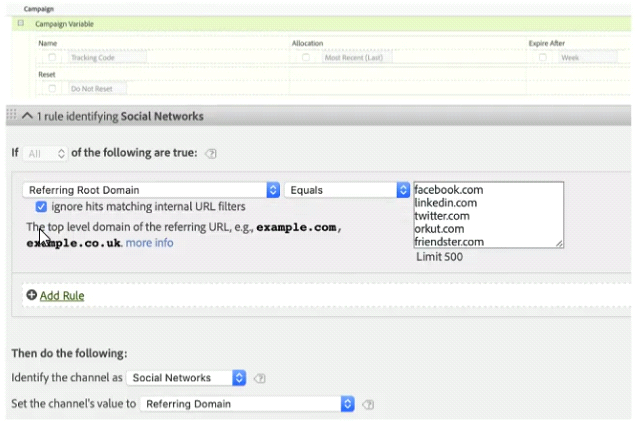Collapse the Campaign Variable section square icon

(20, 22)
